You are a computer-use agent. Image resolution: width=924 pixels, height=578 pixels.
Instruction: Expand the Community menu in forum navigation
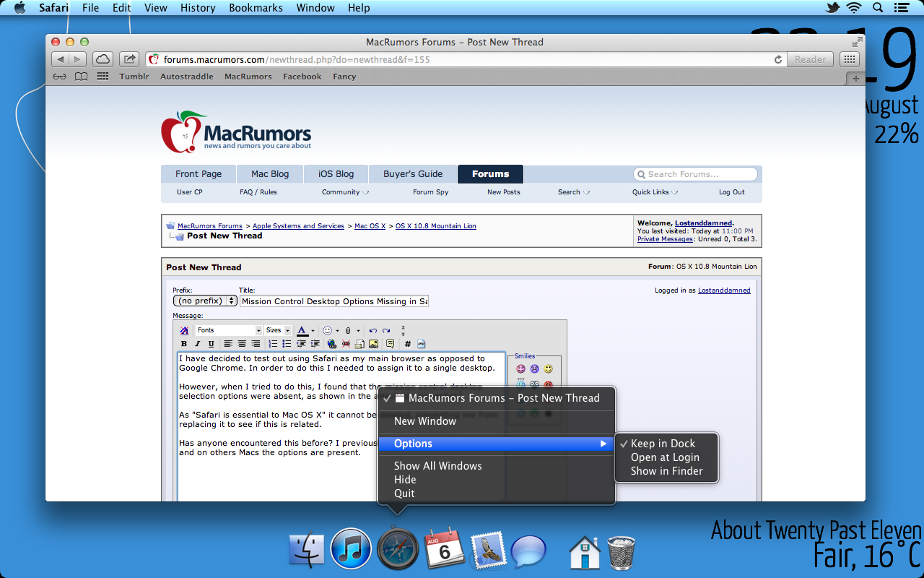[345, 192]
